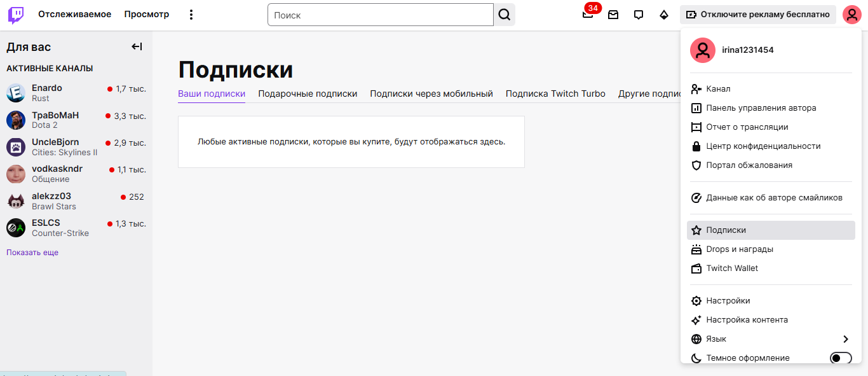Viewport: 868px width, 376px height.
Task: Click the TpaBoMaH channel avatar
Action: [x=16, y=120]
